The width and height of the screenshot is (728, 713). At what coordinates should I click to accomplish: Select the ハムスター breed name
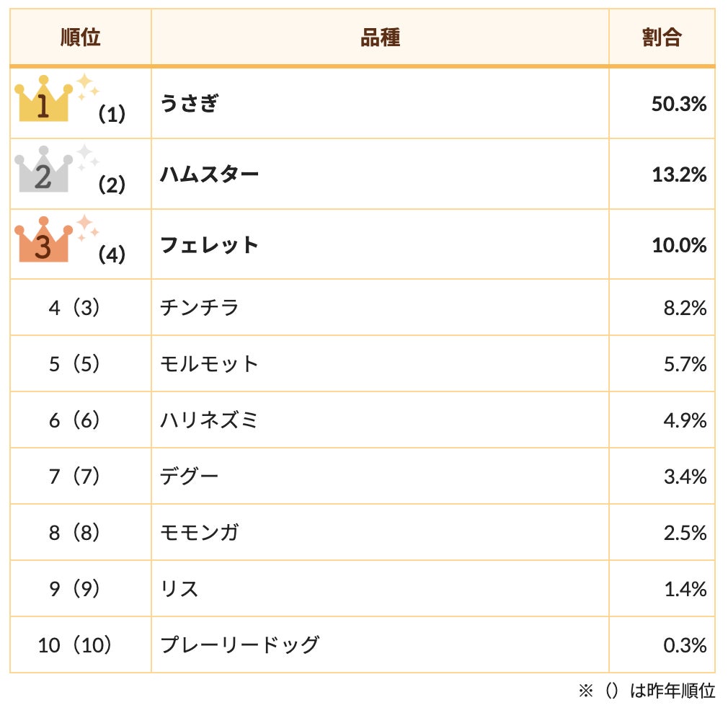tap(209, 174)
